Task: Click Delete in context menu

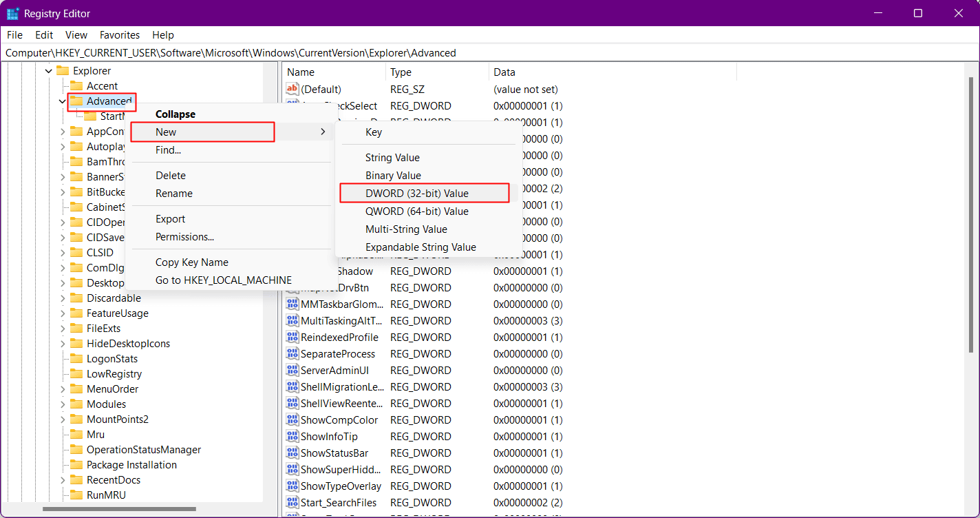Action: (x=231, y=175)
